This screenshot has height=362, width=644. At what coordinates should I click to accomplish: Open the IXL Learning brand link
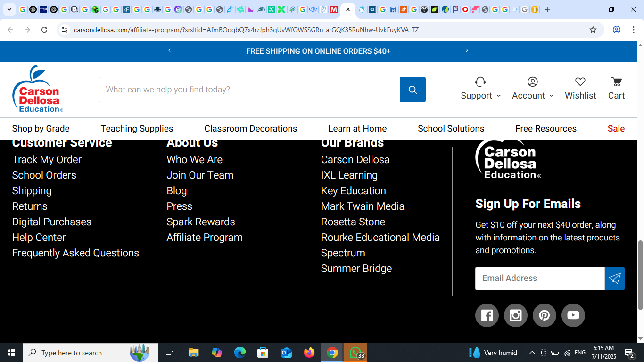click(x=349, y=175)
